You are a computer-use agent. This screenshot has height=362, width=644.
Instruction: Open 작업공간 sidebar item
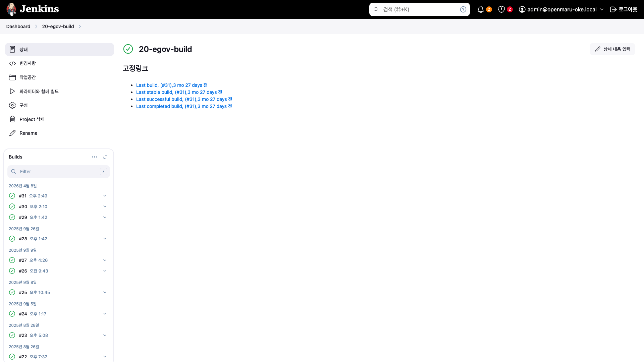(x=59, y=77)
